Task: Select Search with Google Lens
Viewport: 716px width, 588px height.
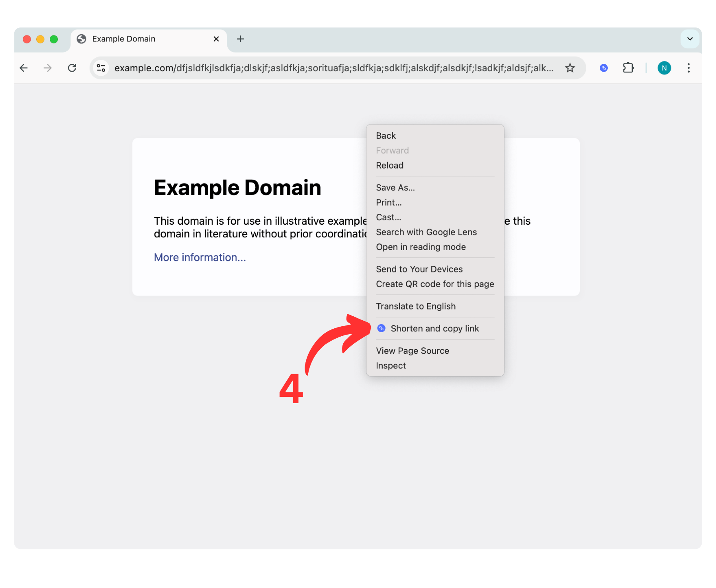Action: click(x=426, y=232)
